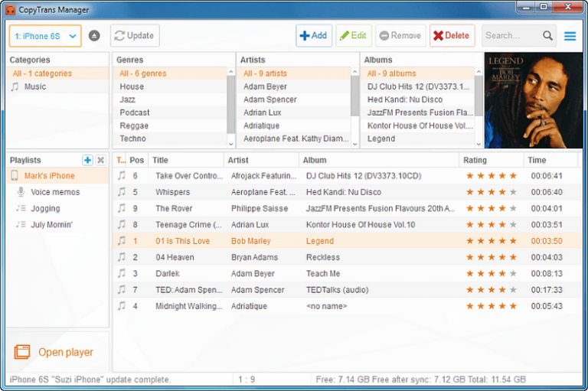Click the Remove button

(x=400, y=36)
